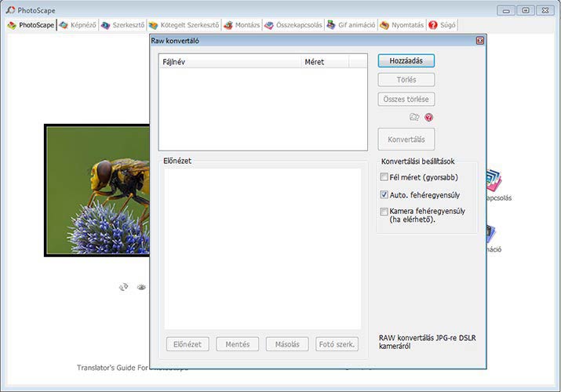Enable Fél méret (gyorsabb) checkbox
Viewport: 561px width, 392px height.
pyautogui.click(x=384, y=177)
